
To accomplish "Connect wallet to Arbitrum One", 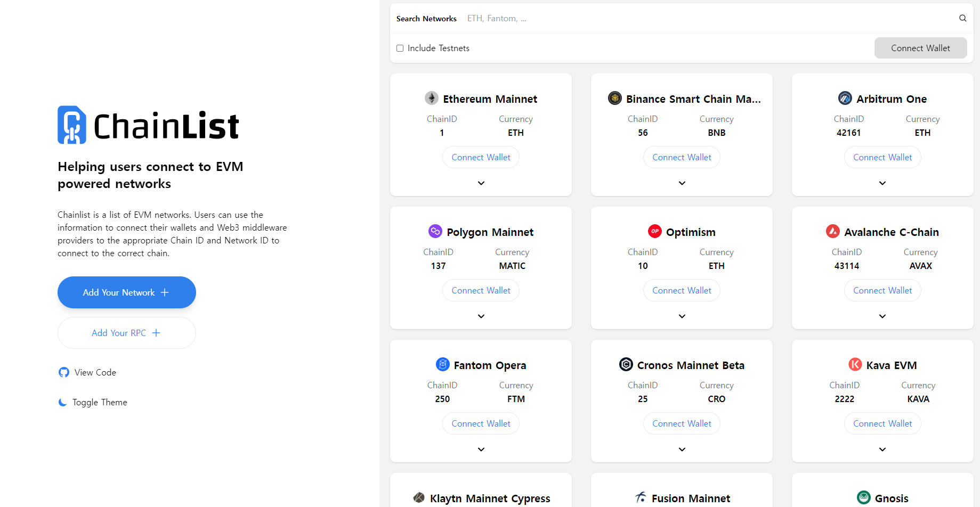I will tap(882, 157).
